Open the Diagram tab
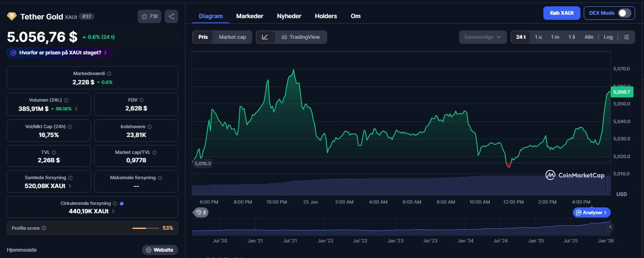644x258 pixels. tap(211, 16)
